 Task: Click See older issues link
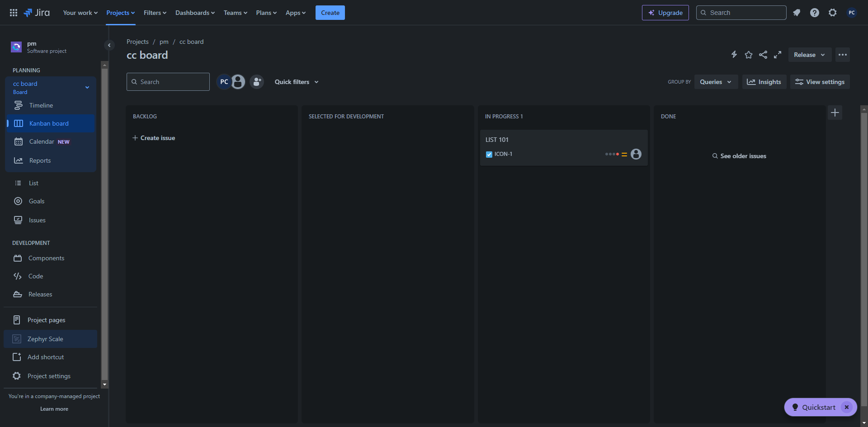point(740,156)
